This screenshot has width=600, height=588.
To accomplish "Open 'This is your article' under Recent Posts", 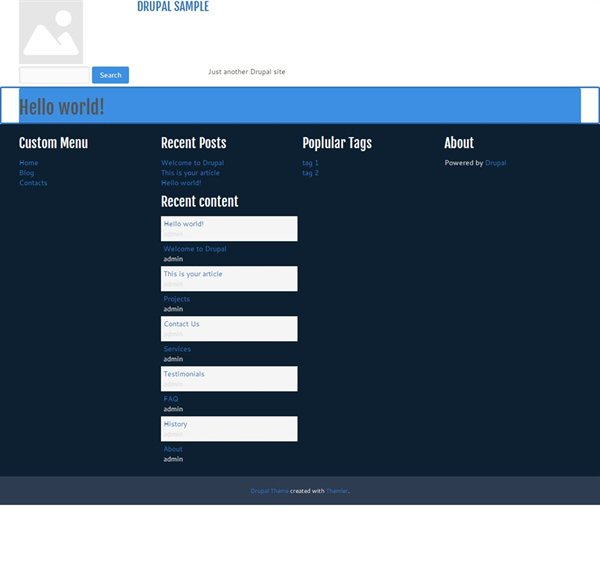I will click(x=190, y=173).
